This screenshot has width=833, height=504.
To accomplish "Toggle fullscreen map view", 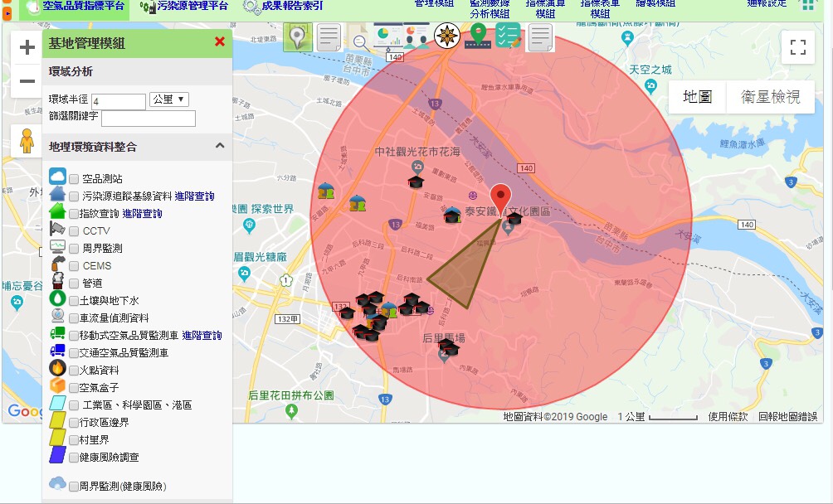I will coord(798,47).
